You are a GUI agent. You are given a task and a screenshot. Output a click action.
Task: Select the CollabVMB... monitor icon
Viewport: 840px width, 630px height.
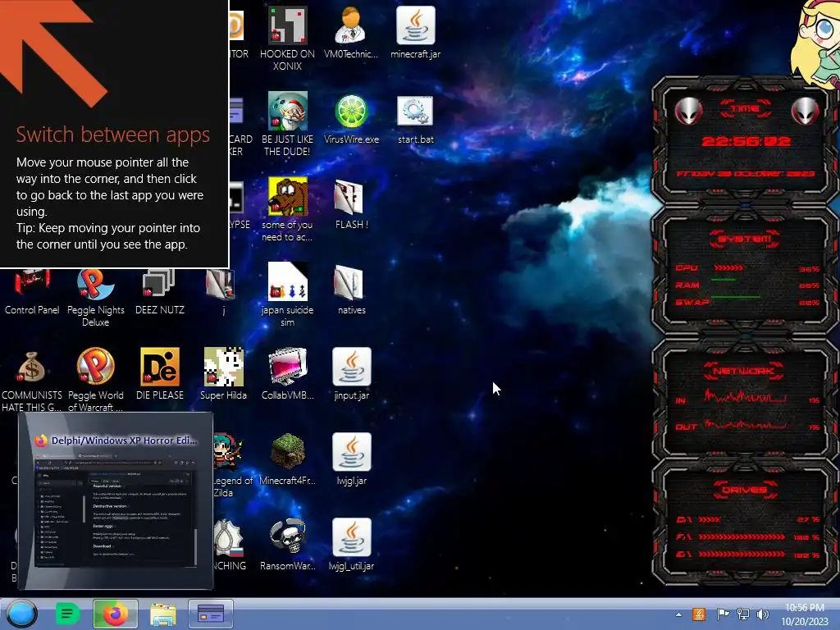coord(288,367)
